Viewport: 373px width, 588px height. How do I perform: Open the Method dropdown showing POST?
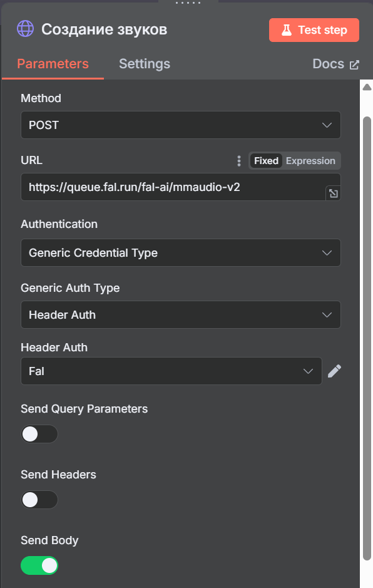tap(181, 125)
